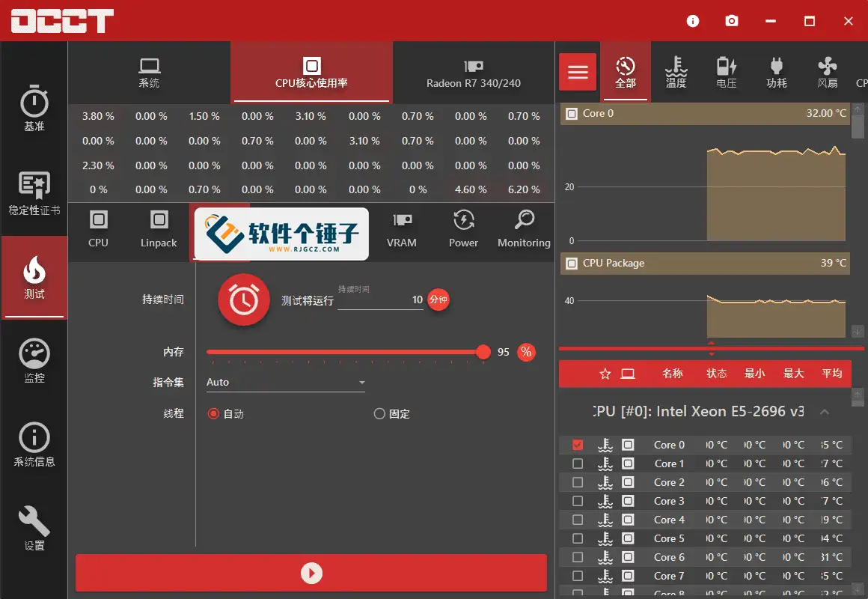Screen dimensions: 868x599
Task: Select the CPU test type
Action: [99, 229]
